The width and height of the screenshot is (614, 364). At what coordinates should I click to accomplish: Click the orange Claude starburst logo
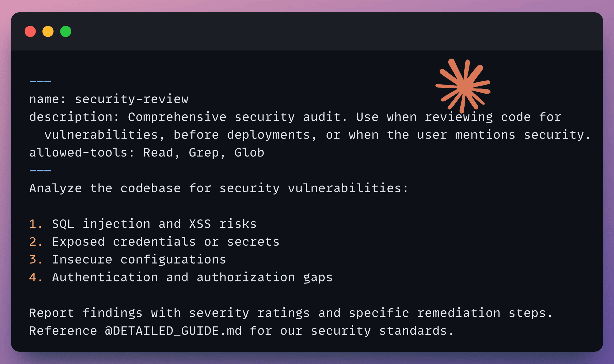[463, 86]
